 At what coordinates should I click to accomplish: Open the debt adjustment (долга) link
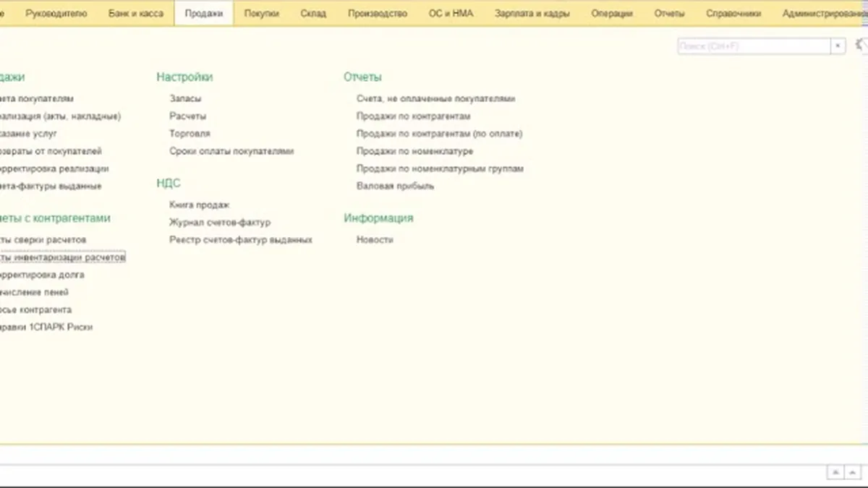(x=42, y=275)
